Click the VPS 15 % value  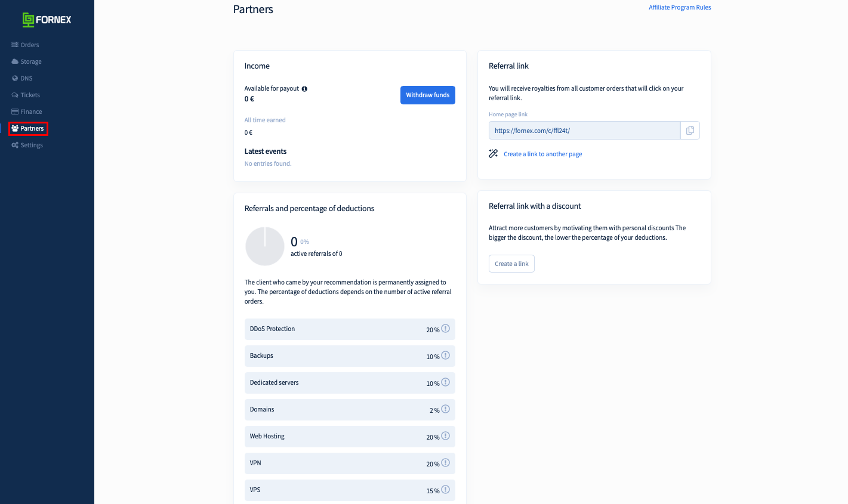433,491
